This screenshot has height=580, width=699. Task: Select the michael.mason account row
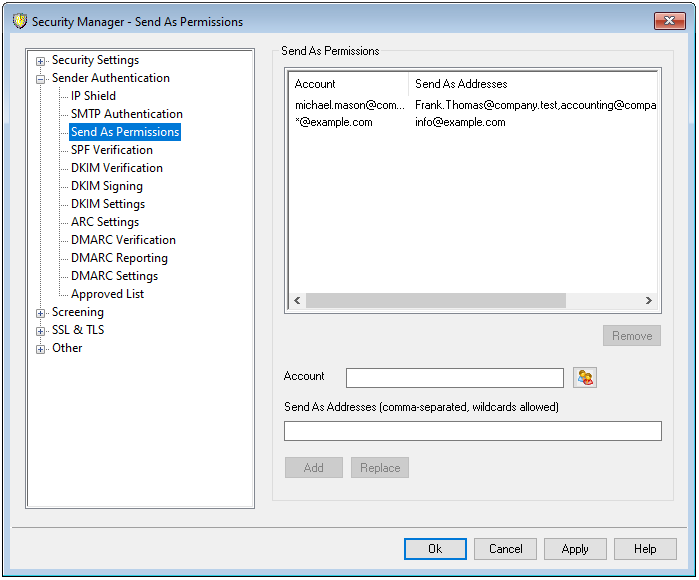(349, 104)
